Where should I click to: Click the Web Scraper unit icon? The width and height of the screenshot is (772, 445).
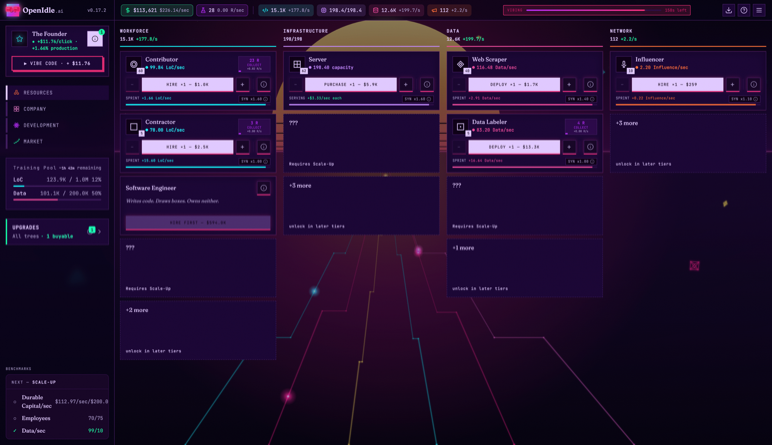460,64
